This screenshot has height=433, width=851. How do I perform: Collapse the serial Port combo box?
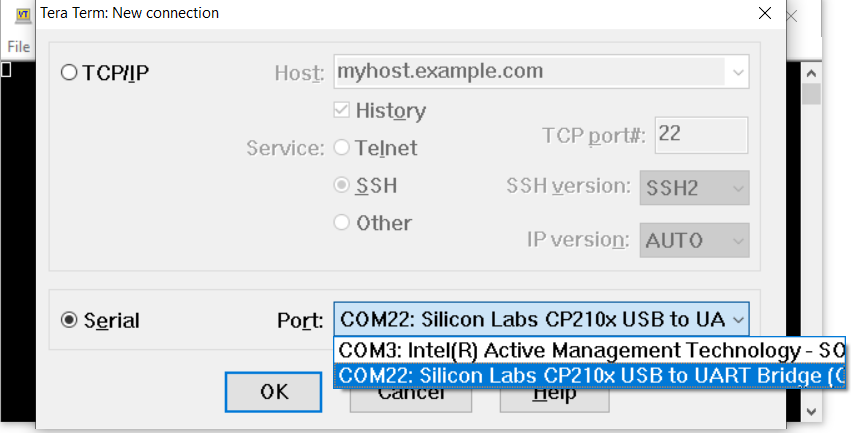pos(738,320)
